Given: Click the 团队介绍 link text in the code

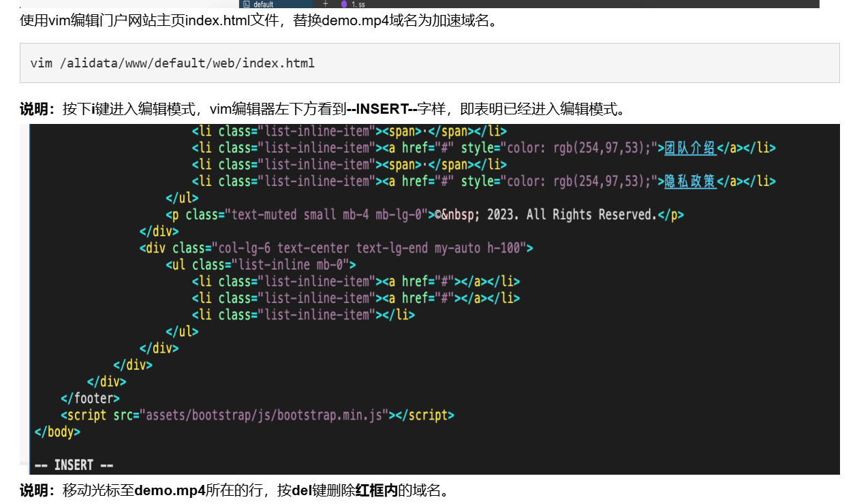Looking at the screenshot, I should point(690,148).
